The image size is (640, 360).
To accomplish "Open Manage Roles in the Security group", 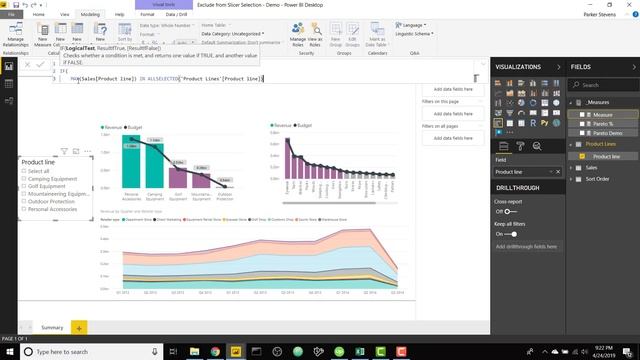I will tap(298, 34).
